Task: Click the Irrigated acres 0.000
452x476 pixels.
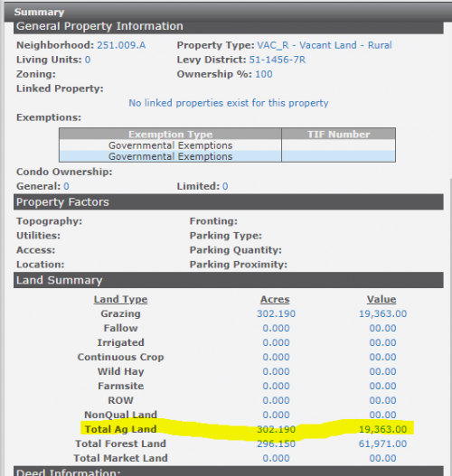Action: pyautogui.click(x=276, y=342)
